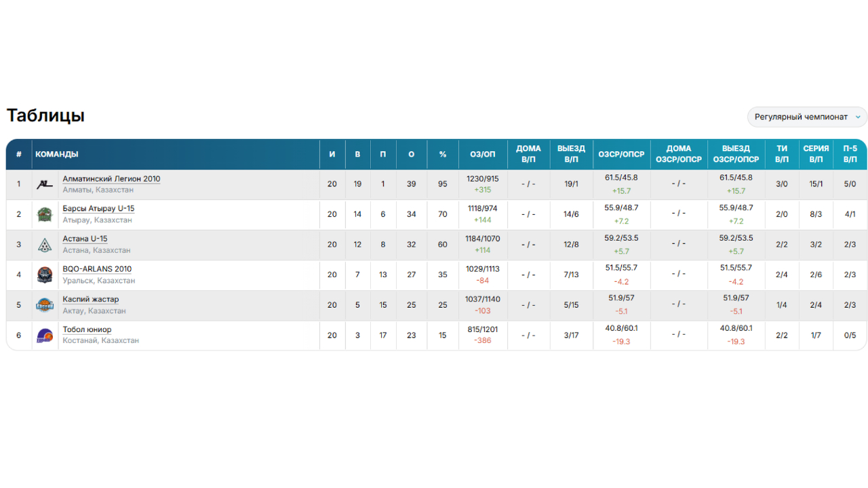Click the Каспий жастар team logo
The height and width of the screenshot is (488, 868).
[x=45, y=305]
